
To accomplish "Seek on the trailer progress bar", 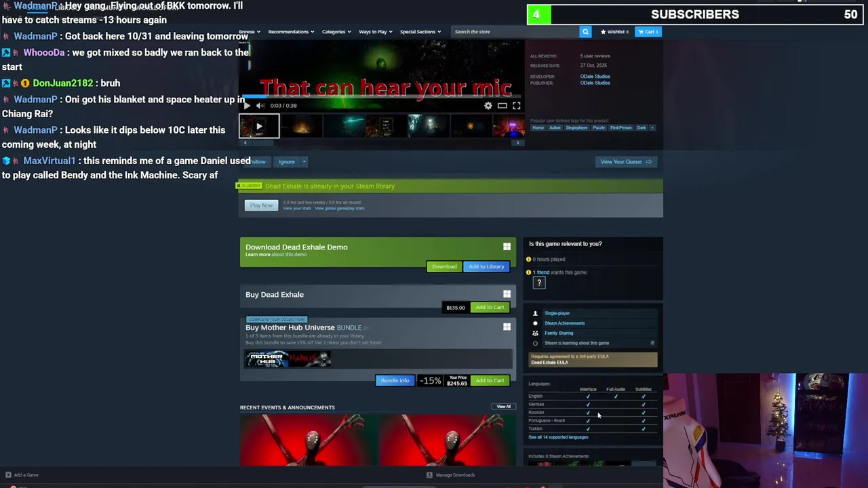I will click(x=381, y=97).
